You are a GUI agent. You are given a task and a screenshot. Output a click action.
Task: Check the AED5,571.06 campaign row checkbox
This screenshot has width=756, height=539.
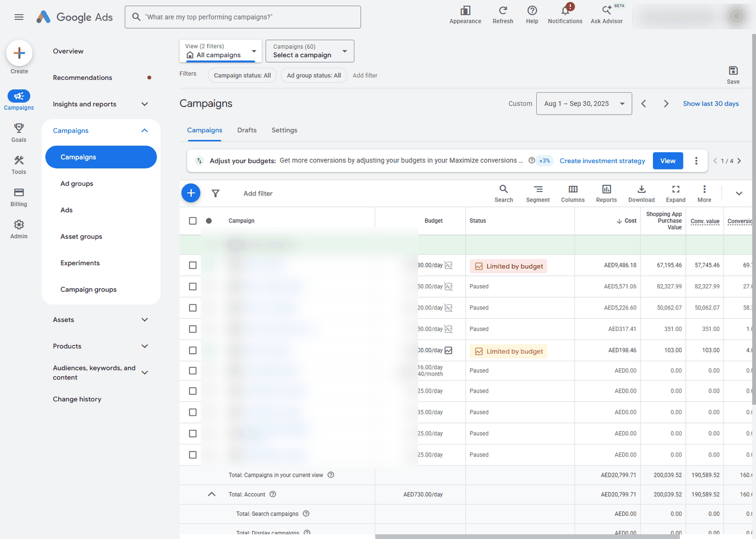pyautogui.click(x=193, y=287)
